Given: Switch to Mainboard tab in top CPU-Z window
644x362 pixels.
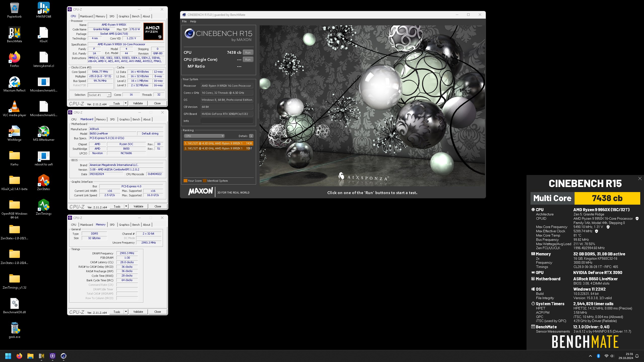Looking at the screenshot, I should pyautogui.click(x=86, y=16).
